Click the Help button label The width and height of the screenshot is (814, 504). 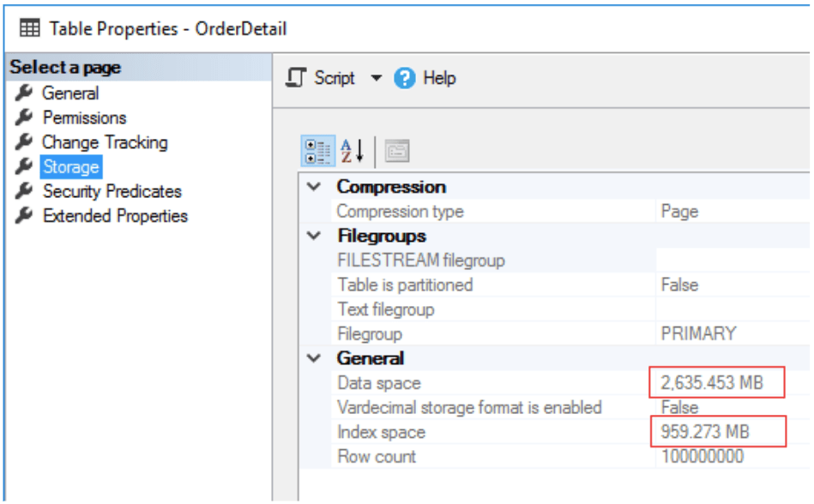click(439, 78)
